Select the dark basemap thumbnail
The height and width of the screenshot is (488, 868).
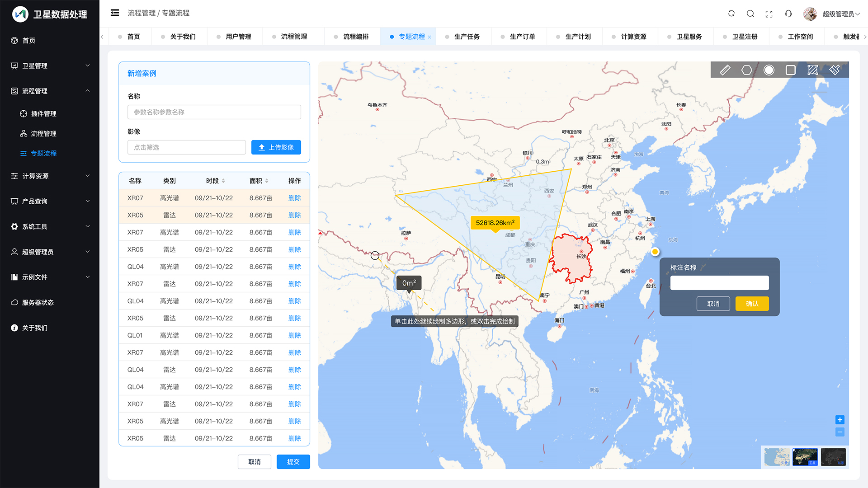(833, 457)
